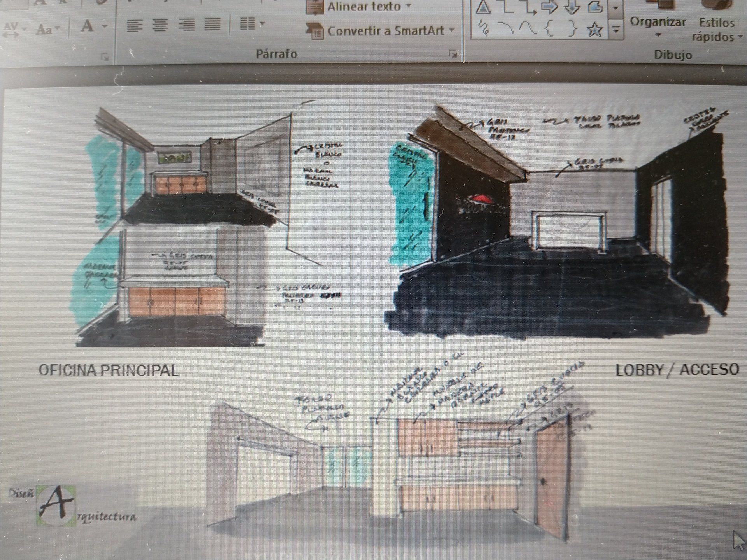Viewport: 747px width, 560px height.
Task: Open Párrafo dialog launcher
Action: tap(453, 54)
